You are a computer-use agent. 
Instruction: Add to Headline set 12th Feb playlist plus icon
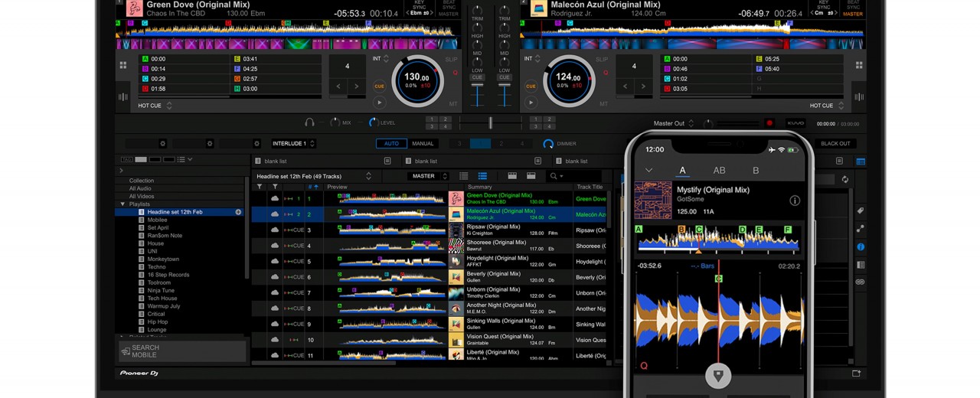click(238, 212)
